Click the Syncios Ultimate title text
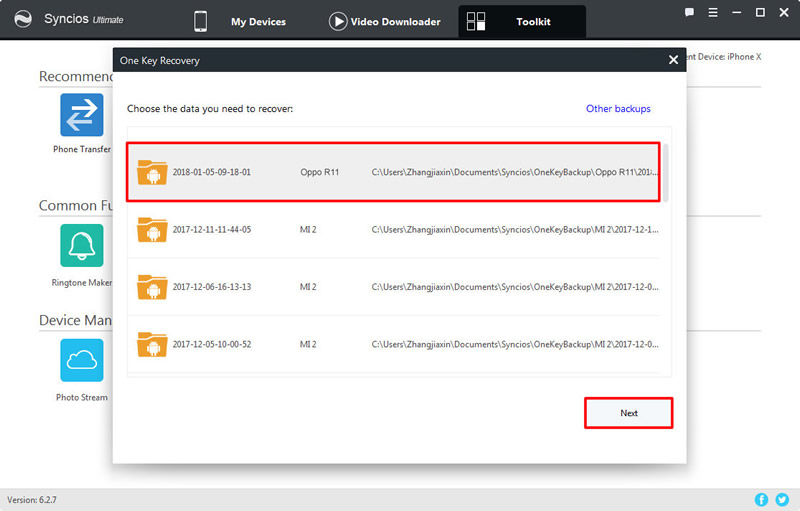This screenshot has height=511, width=800. 84,19
